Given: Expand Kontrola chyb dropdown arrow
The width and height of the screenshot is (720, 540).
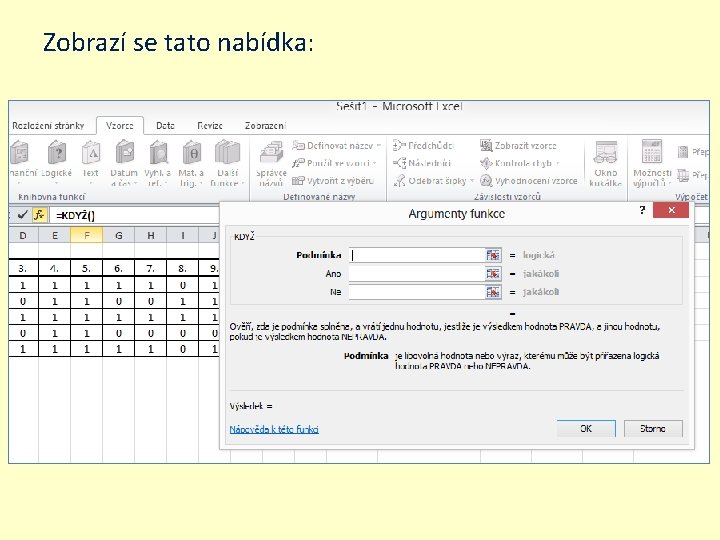Looking at the screenshot, I should (557, 163).
